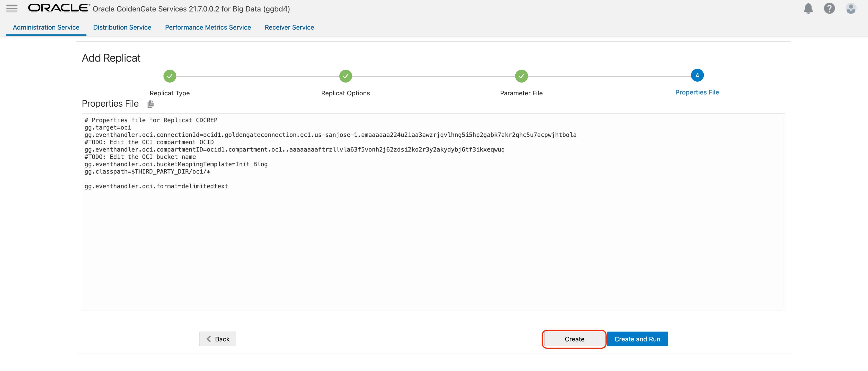Click the Create button
The height and width of the screenshot is (371, 868).
tap(574, 339)
